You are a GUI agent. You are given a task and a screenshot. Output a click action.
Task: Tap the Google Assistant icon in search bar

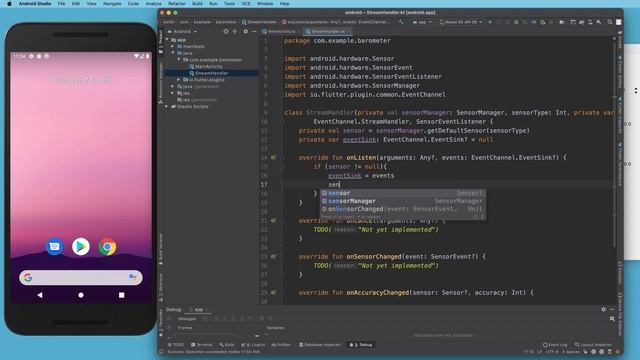coord(132,278)
